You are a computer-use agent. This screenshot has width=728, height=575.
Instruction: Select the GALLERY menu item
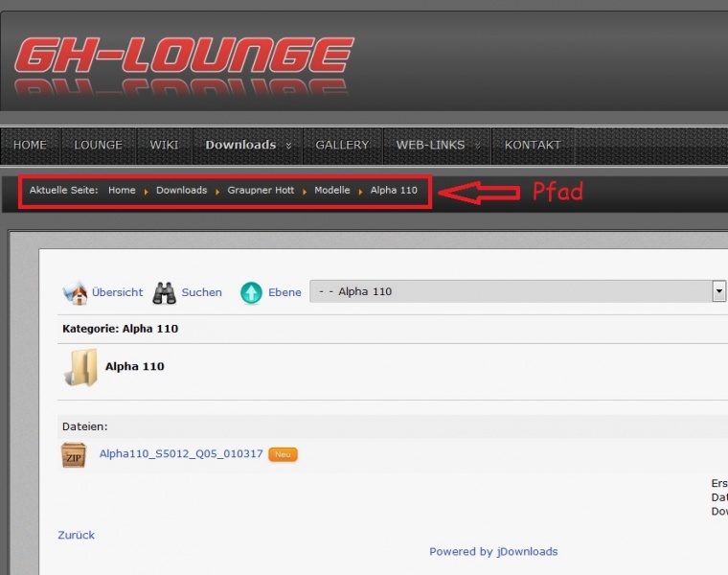(x=342, y=146)
